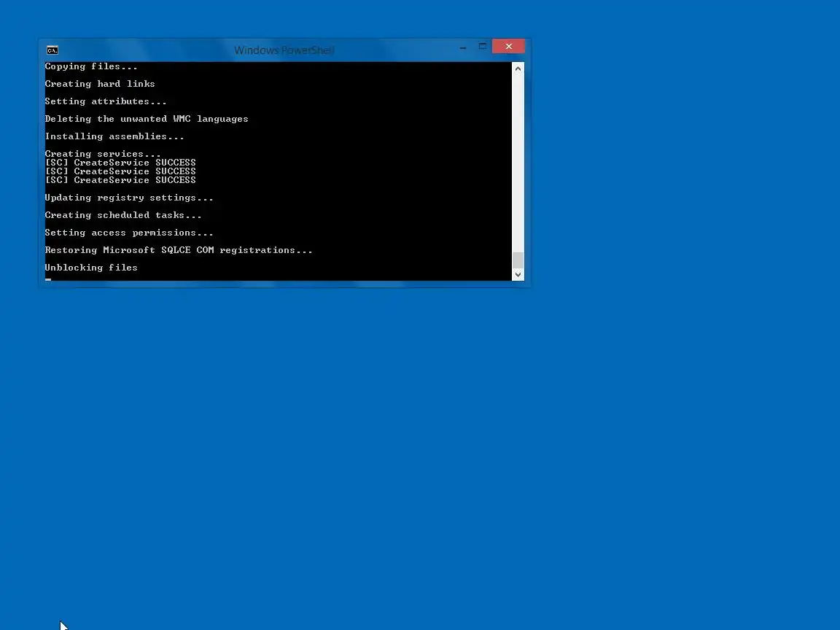This screenshot has height=630, width=840.
Task: Click 'Setting access permissions...' line
Action: click(x=129, y=233)
